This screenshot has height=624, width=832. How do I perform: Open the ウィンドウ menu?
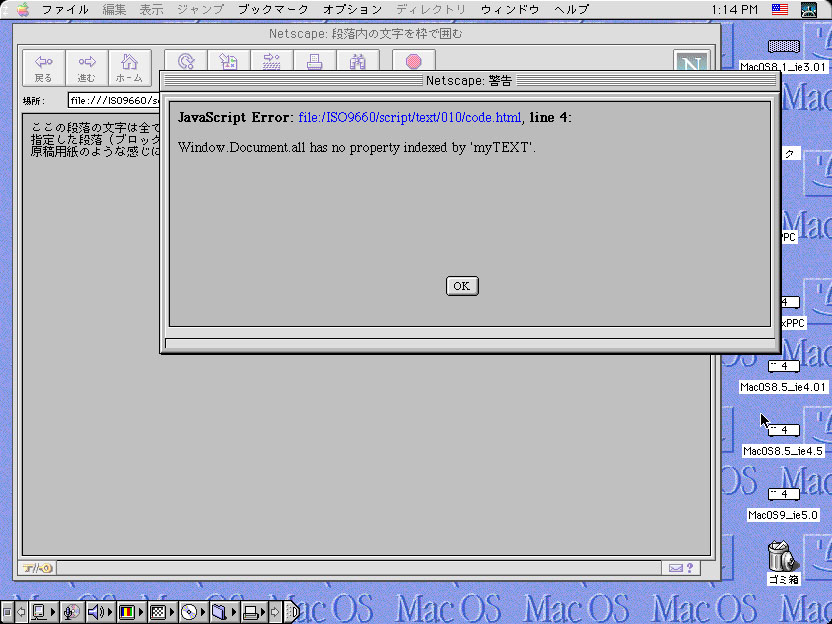pyautogui.click(x=510, y=10)
